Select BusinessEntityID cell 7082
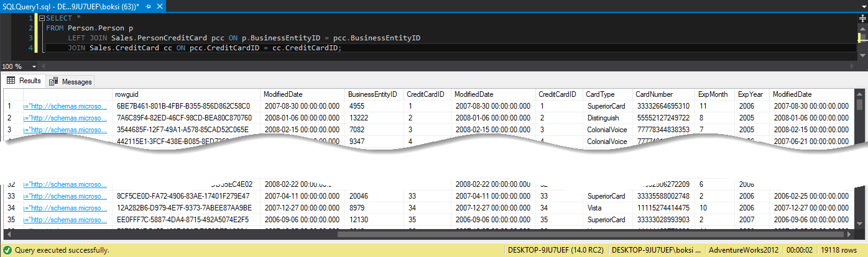This screenshot has height=257, width=868. 374,130
